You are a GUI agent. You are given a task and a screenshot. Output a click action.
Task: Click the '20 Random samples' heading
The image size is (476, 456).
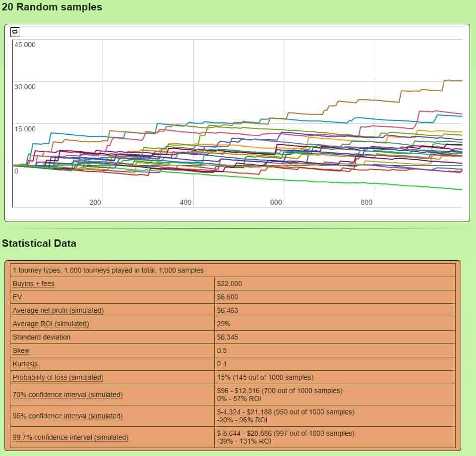click(52, 7)
